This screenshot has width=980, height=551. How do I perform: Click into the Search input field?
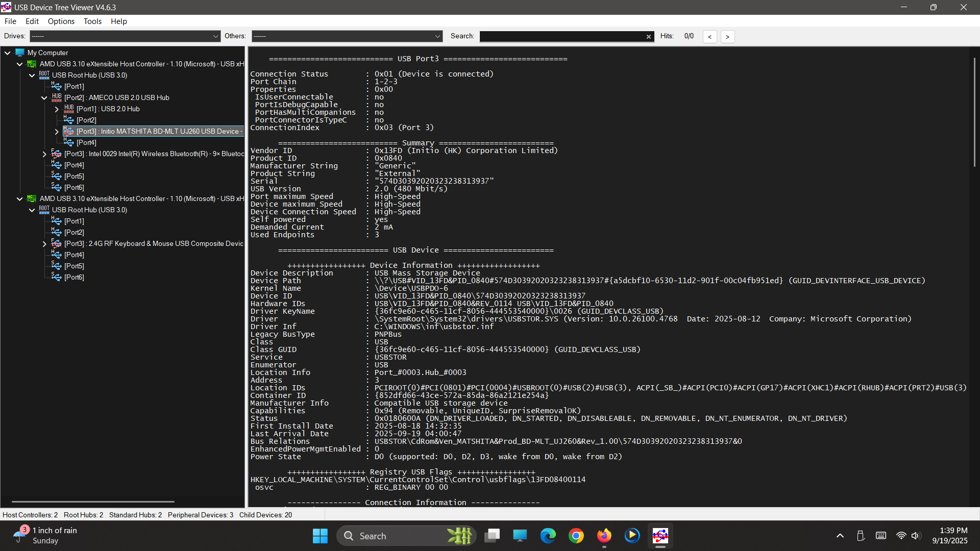[561, 36]
